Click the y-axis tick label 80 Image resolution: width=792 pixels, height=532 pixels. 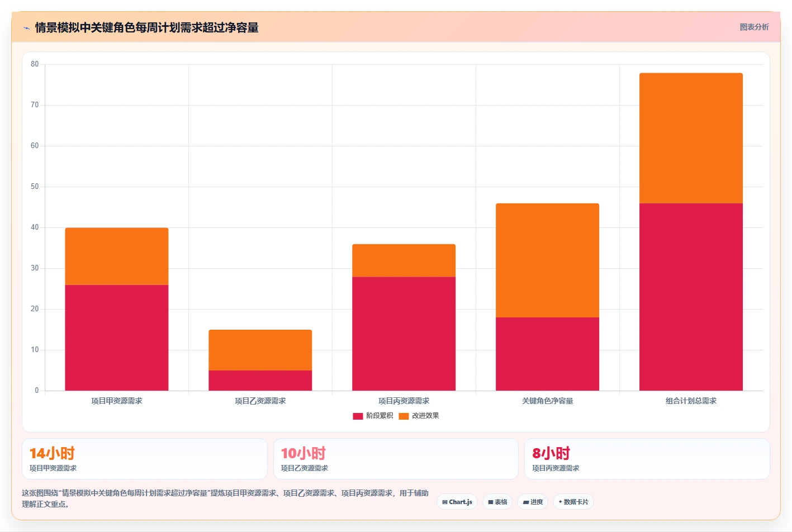(x=35, y=64)
